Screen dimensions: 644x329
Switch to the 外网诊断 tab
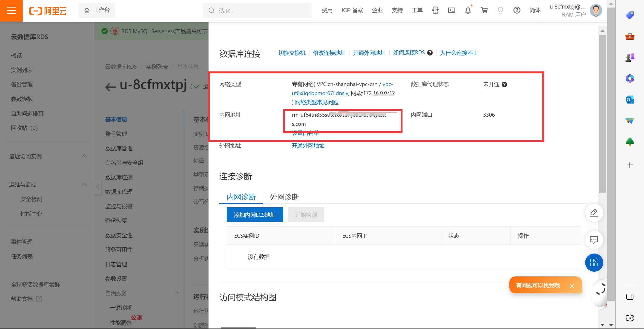[285, 197]
